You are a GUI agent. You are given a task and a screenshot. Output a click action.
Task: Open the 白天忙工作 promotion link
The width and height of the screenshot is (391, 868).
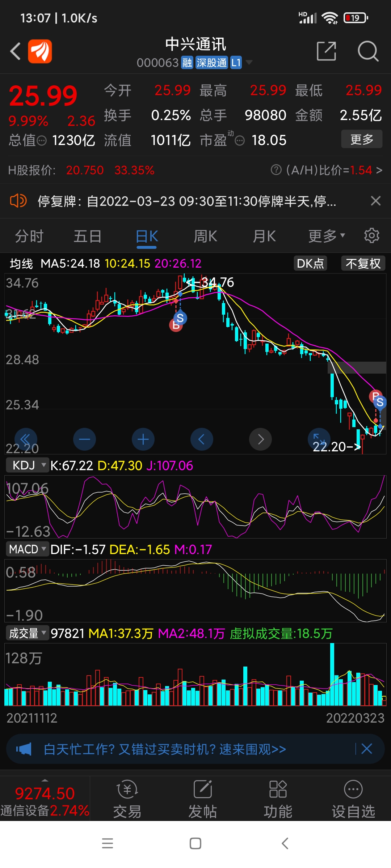coord(165,749)
